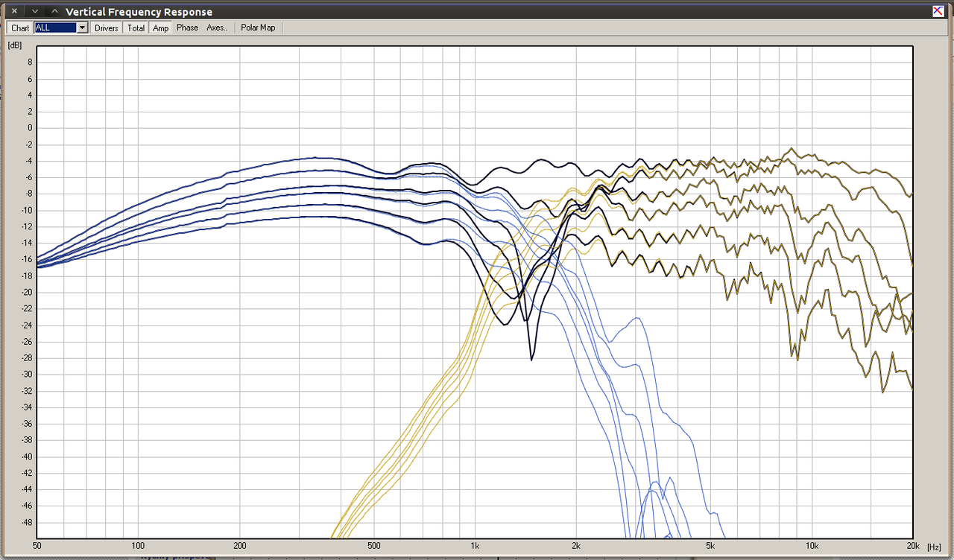The height and width of the screenshot is (560, 954).
Task: Click the crossover app icon in title bar
Action: coord(938,11)
